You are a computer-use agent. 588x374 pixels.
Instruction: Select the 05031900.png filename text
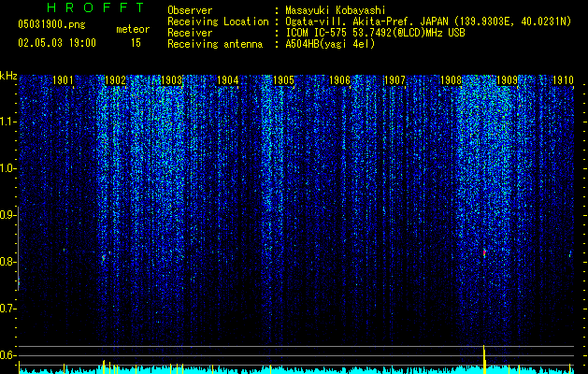click(51, 24)
